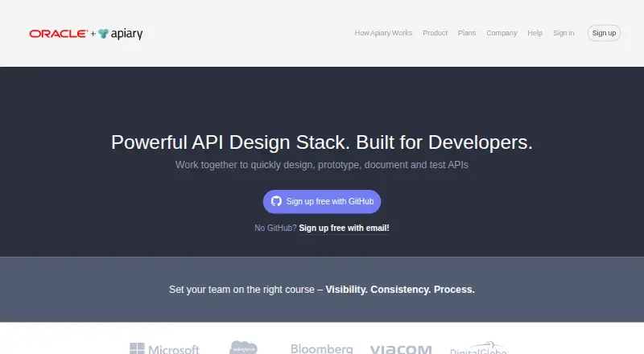Viewport: 644px width, 354px height.
Task: Click the Bloomberg logo
Action: (x=321, y=348)
